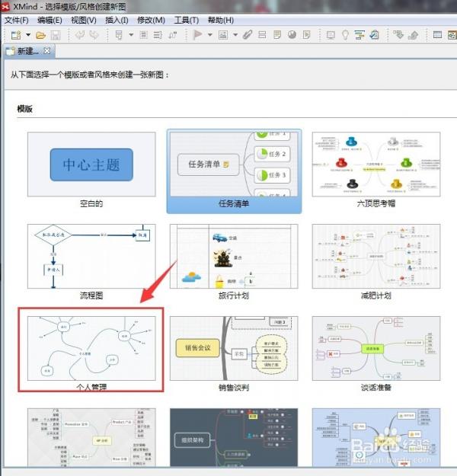
Task: Choose the 空白的 blank template thumbnail
Action: pyautogui.click(x=91, y=165)
